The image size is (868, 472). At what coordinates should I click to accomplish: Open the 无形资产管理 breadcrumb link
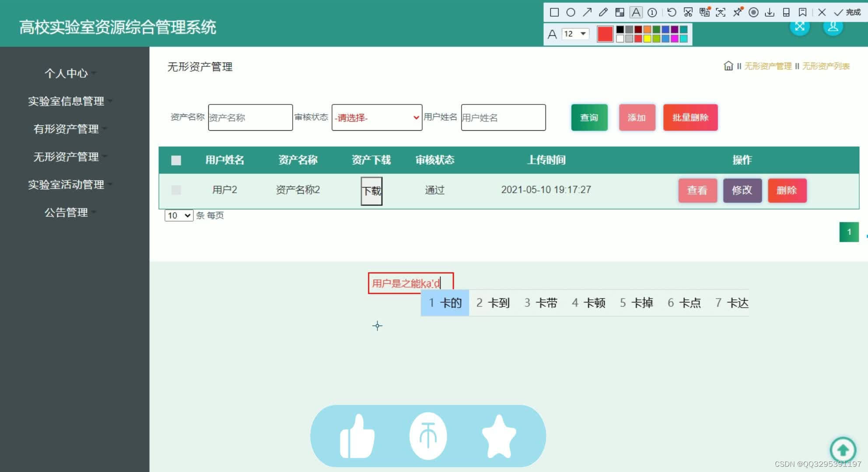(x=768, y=66)
